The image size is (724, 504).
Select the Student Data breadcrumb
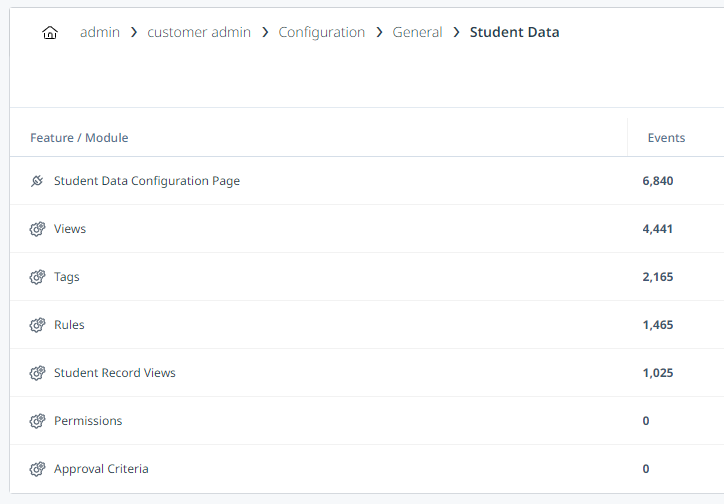(x=514, y=32)
